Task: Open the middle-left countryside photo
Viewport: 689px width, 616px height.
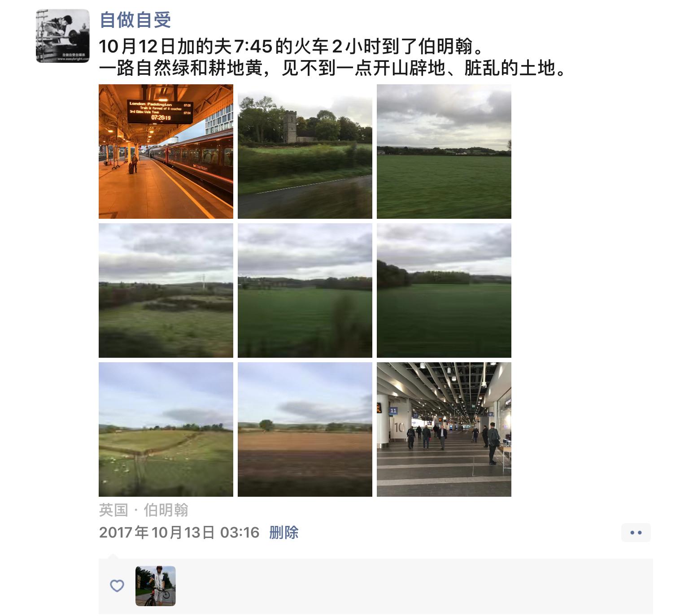Action: point(166,291)
